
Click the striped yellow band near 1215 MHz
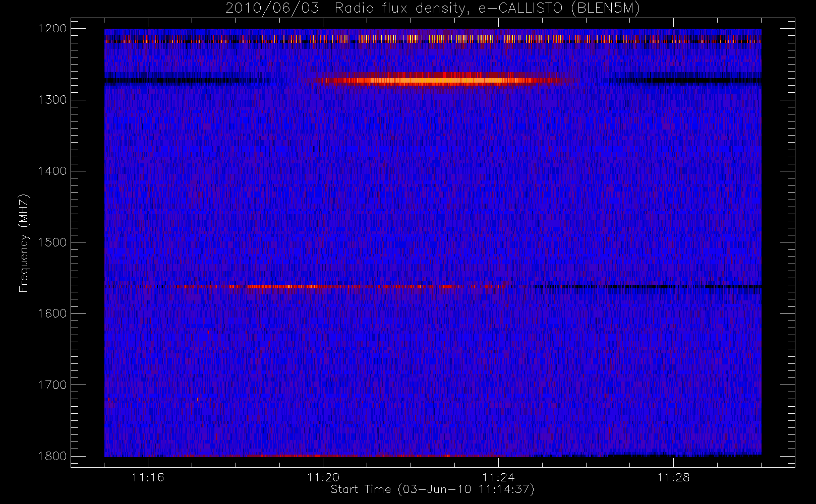click(x=433, y=39)
